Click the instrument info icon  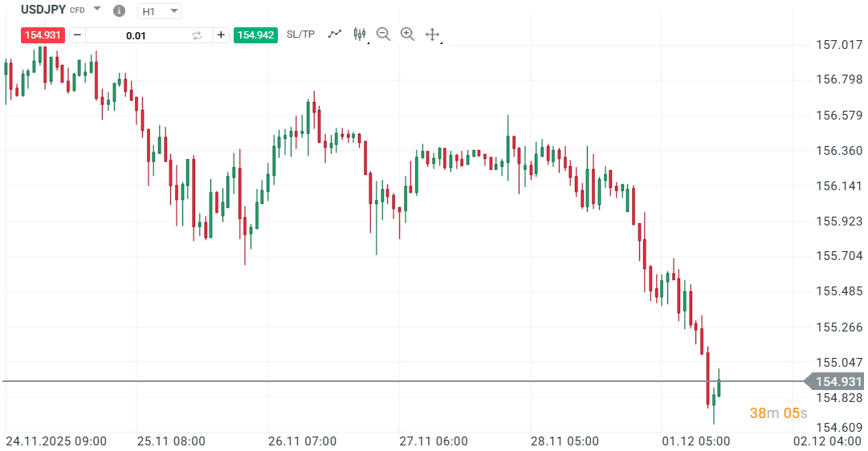(x=119, y=11)
